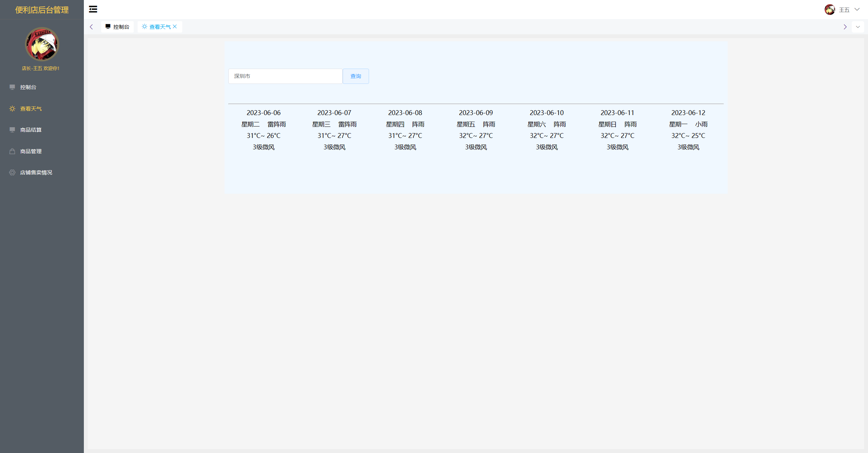This screenshot has width=868, height=453.
Task: Click the sun icon beside 查看天气 in sidebar
Action: click(x=12, y=108)
